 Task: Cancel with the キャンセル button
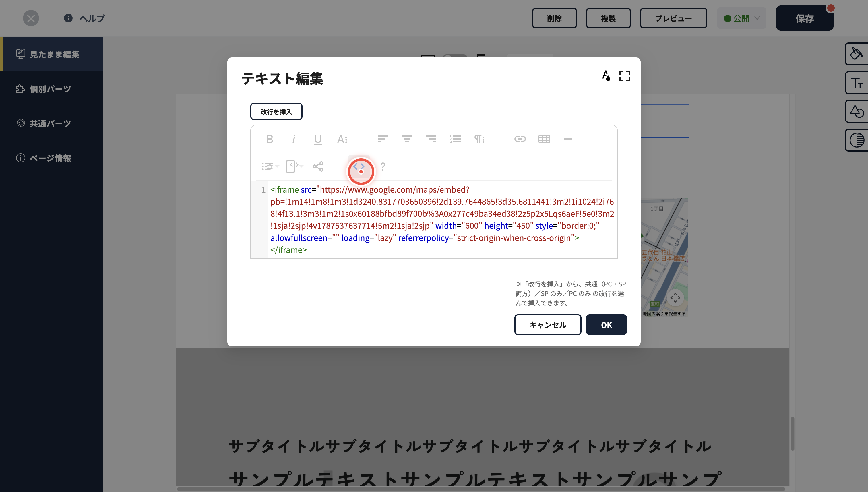(548, 325)
